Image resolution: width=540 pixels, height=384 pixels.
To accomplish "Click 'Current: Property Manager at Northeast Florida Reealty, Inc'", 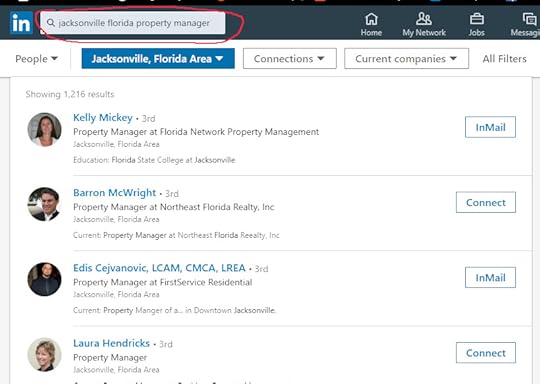I will click(x=176, y=235).
